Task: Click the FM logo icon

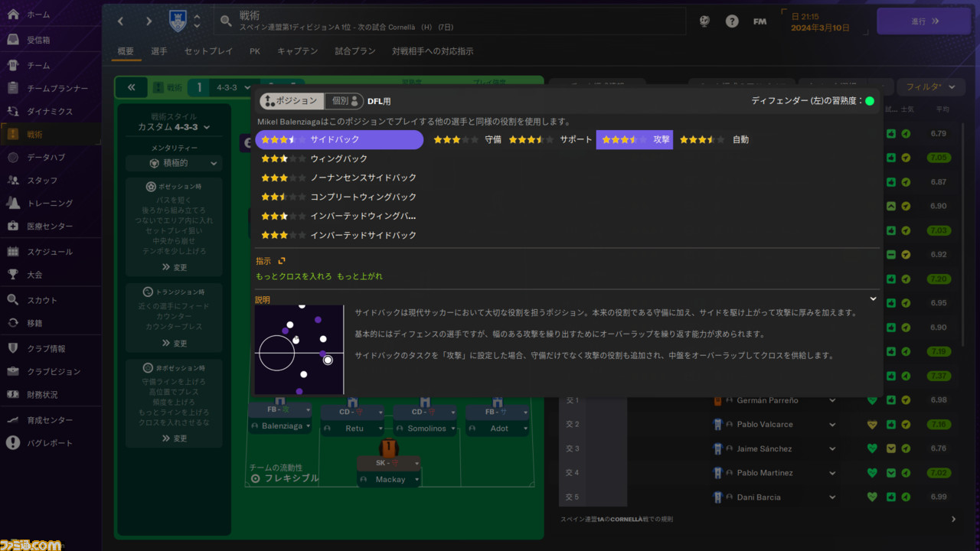Action: tap(759, 21)
